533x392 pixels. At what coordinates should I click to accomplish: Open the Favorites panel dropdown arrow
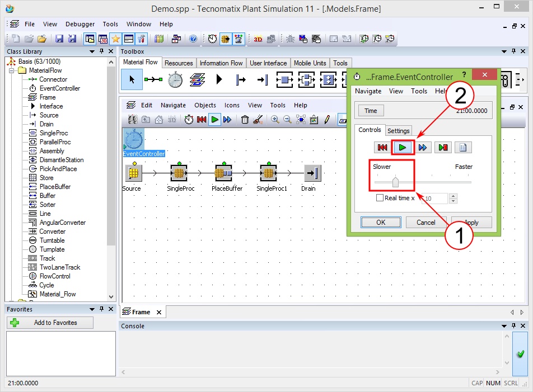pyautogui.click(x=92, y=309)
